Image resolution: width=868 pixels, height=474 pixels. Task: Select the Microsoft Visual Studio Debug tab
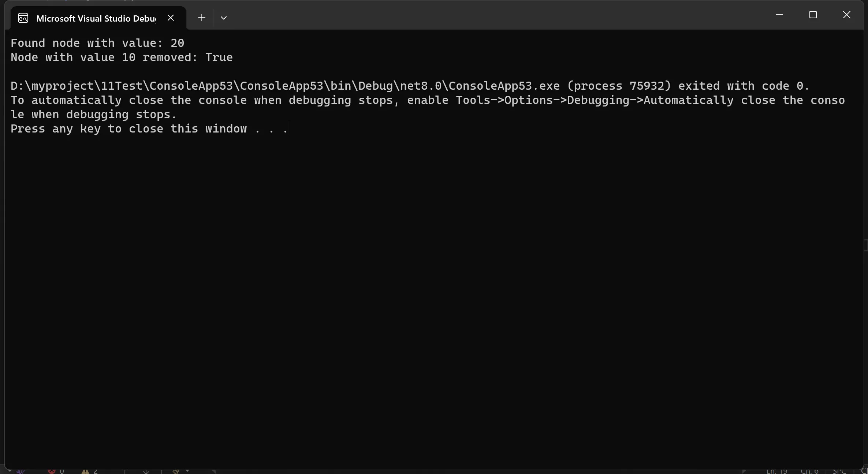click(x=96, y=18)
